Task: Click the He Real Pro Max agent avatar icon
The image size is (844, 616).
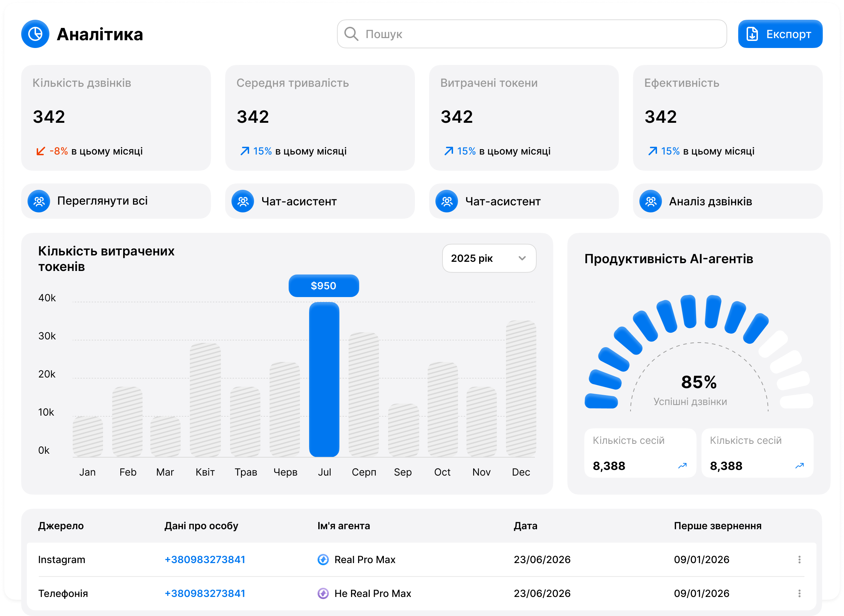Action: [x=323, y=593]
